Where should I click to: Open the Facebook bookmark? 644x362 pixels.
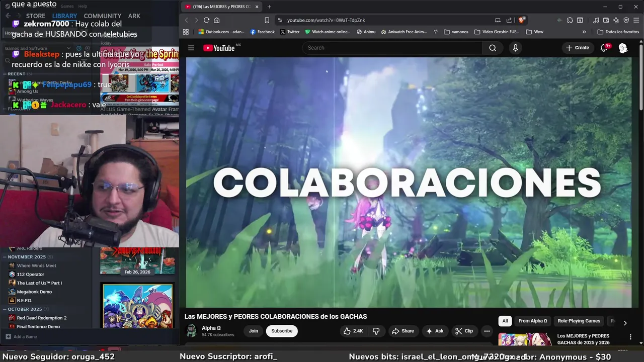click(x=262, y=32)
